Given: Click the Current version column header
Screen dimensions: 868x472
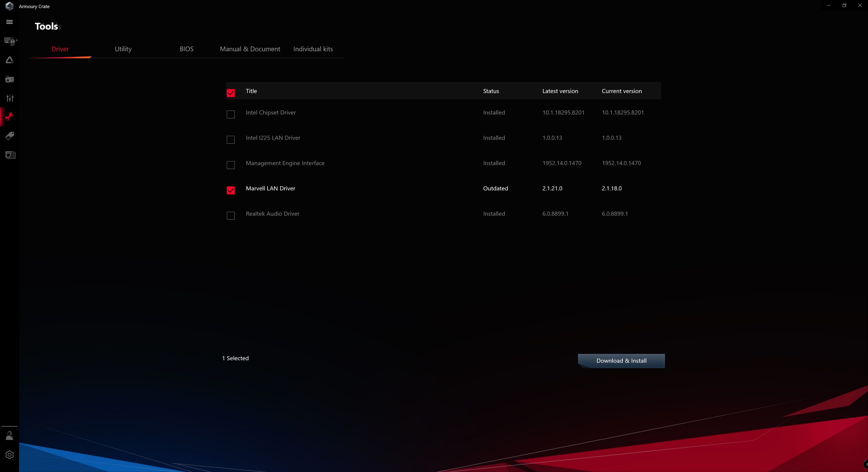Looking at the screenshot, I should click(622, 91).
